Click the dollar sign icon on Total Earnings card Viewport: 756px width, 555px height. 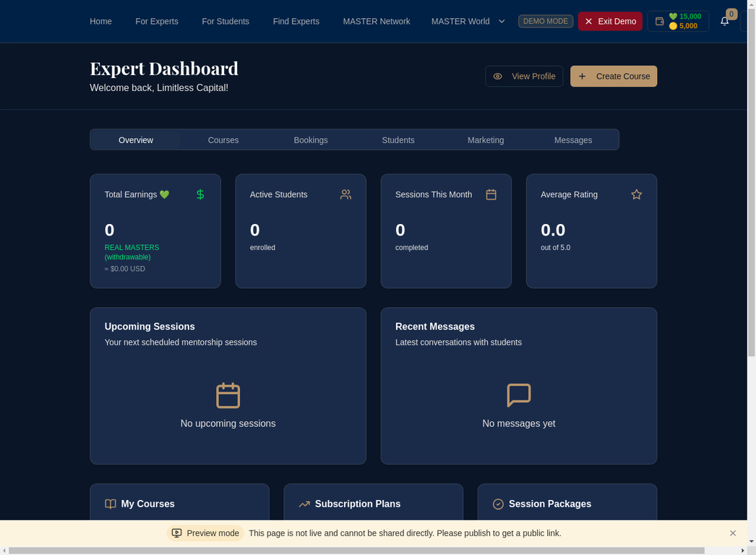tap(200, 194)
